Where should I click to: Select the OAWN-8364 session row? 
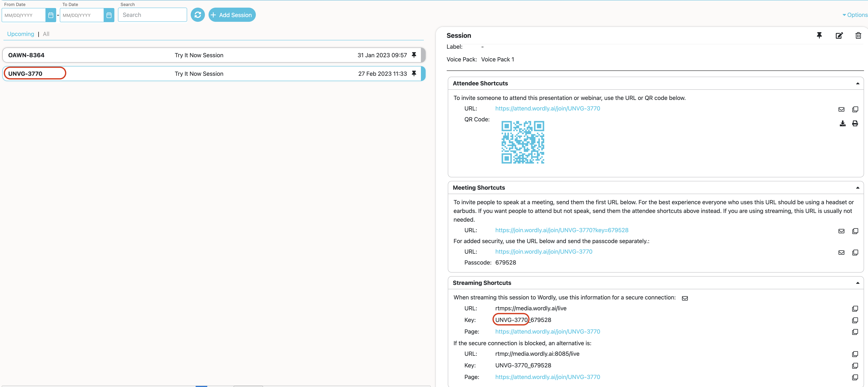point(214,55)
